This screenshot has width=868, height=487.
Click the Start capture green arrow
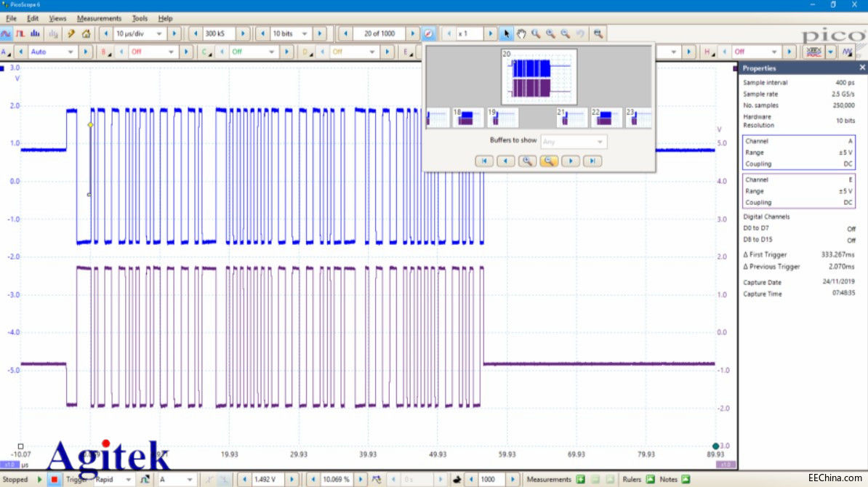(40, 479)
